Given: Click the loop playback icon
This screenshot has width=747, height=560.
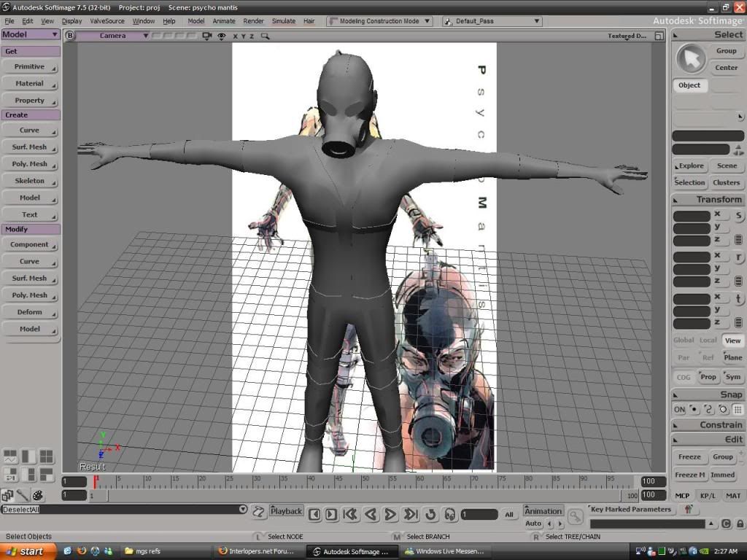Looking at the screenshot, I should 430,514.
